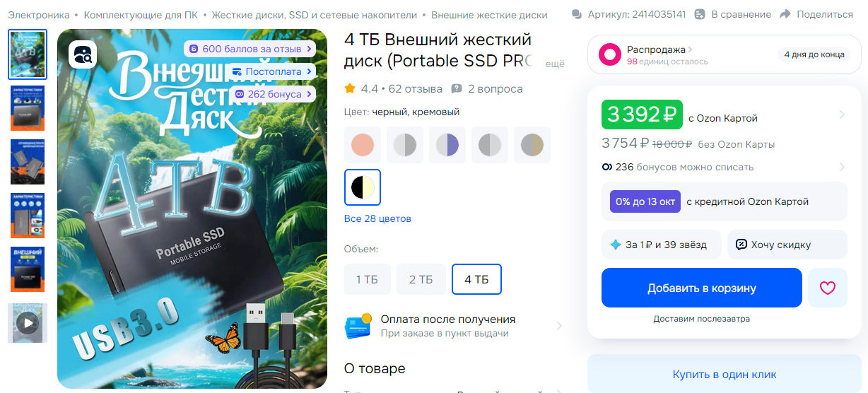
Task: Open Все 28 цветов link
Action: (x=377, y=218)
